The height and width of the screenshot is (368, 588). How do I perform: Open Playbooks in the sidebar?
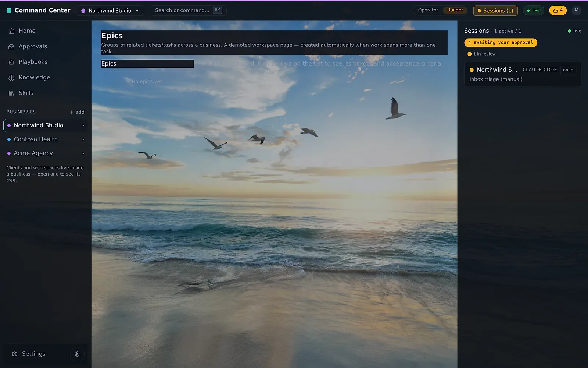[46, 62]
